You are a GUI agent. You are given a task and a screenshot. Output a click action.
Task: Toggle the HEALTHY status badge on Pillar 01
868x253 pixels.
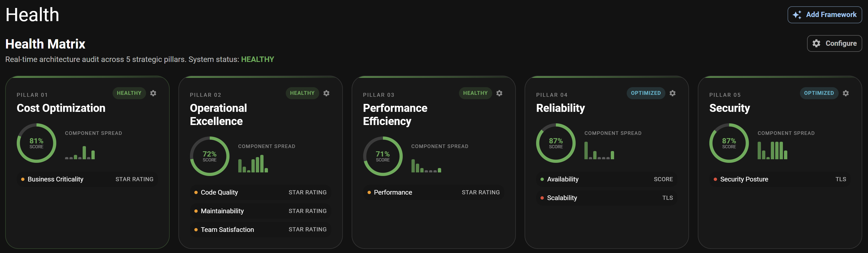tap(129, 93)
